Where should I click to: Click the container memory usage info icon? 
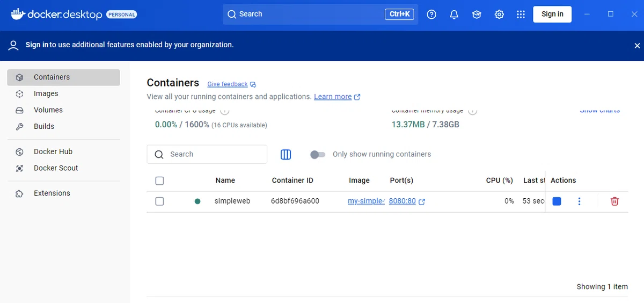coord(472,111)
